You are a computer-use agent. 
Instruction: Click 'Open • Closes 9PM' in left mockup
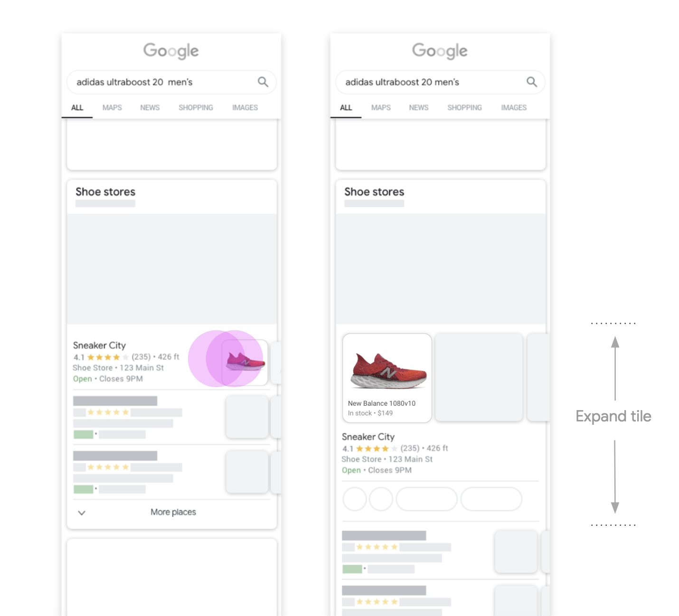click(x=108, y=379)
